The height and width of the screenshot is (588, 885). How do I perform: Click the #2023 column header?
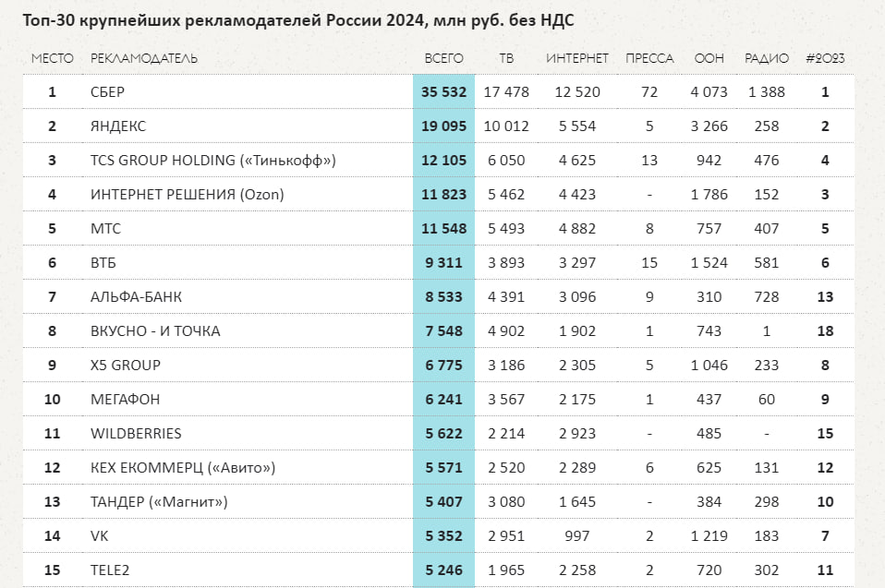point(825,58)
